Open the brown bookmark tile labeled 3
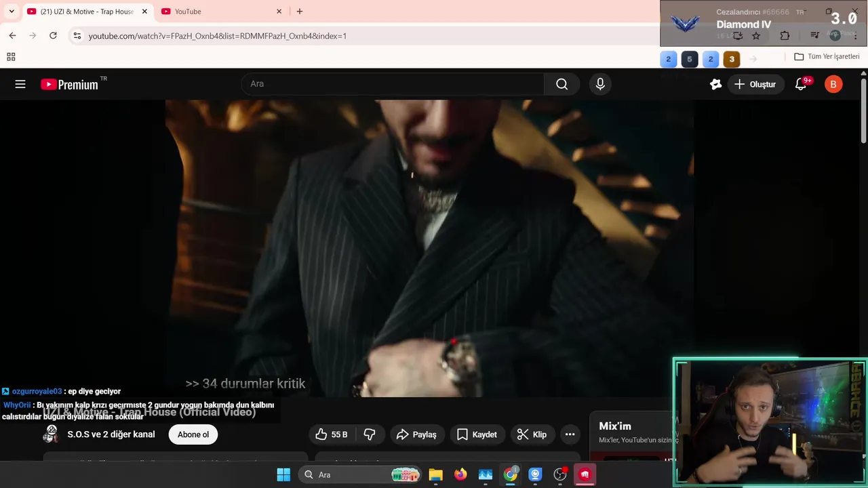Image resolution: width=868 pixels, height=488 pixels. click(x=731, y=59)
